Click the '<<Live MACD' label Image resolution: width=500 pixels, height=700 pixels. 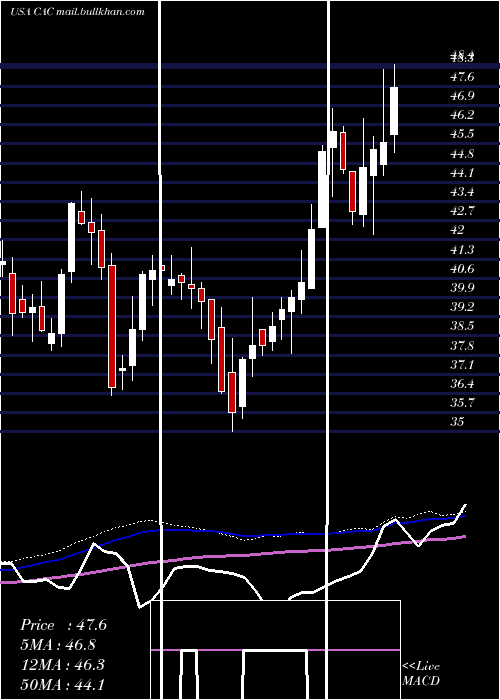tap(421, 673)
